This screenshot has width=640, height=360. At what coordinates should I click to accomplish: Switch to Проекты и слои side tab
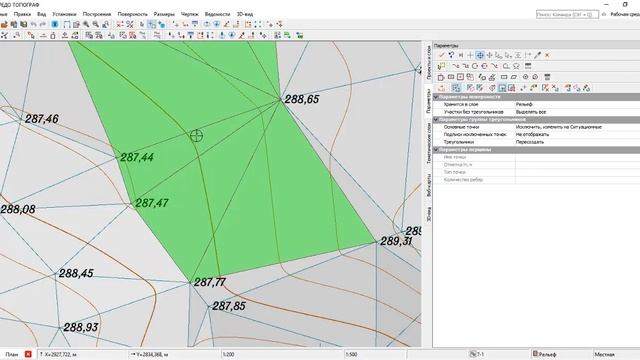pyautogui.click(x=428, y=62)
